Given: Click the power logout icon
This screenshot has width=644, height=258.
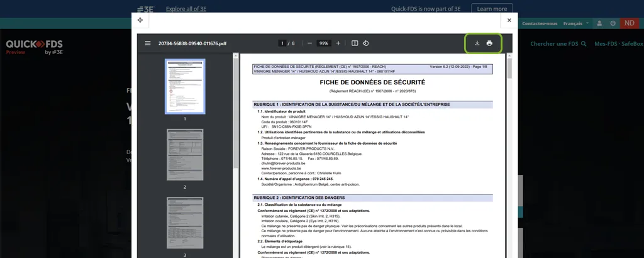Looking at the screenshot, I should tap(613, 23).
